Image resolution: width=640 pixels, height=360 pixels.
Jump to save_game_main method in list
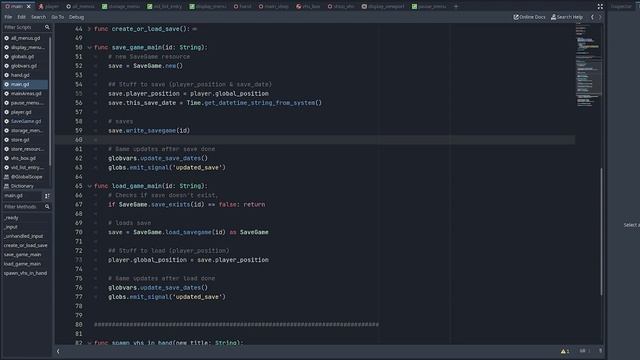[22, 255]
